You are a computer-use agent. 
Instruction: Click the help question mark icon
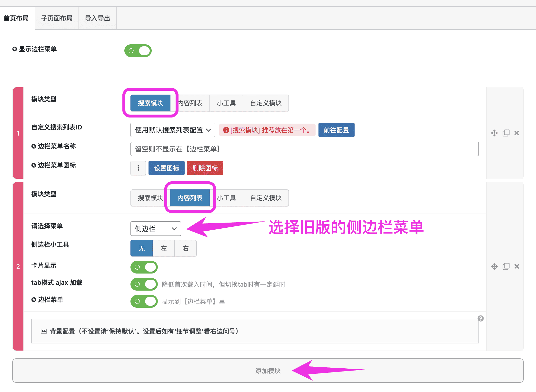pyautogui.click(x=480, y=318)
